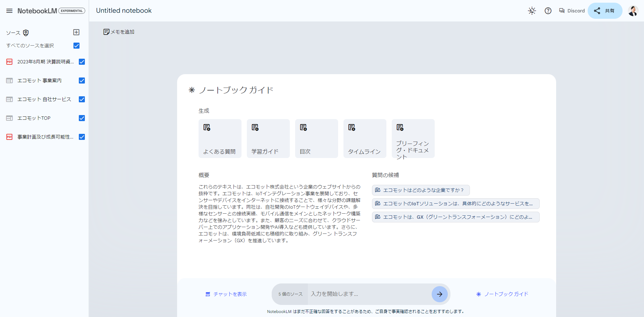Click チャットを表示 show chat
This screenshot has height=317, width=644.
coord(226,294)
